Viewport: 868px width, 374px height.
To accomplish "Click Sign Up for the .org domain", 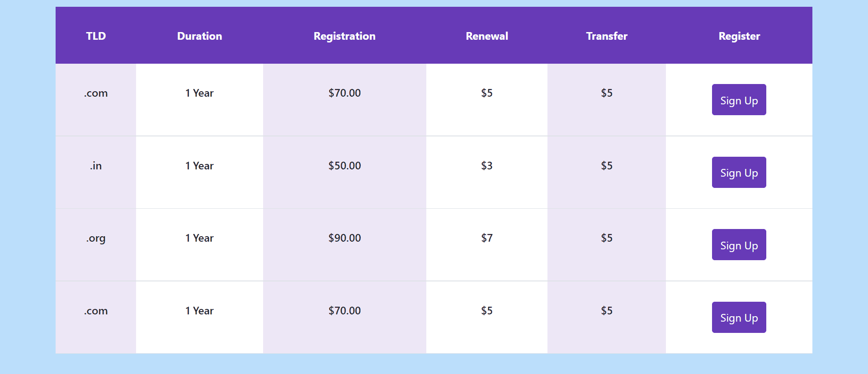I will [739, 244].
